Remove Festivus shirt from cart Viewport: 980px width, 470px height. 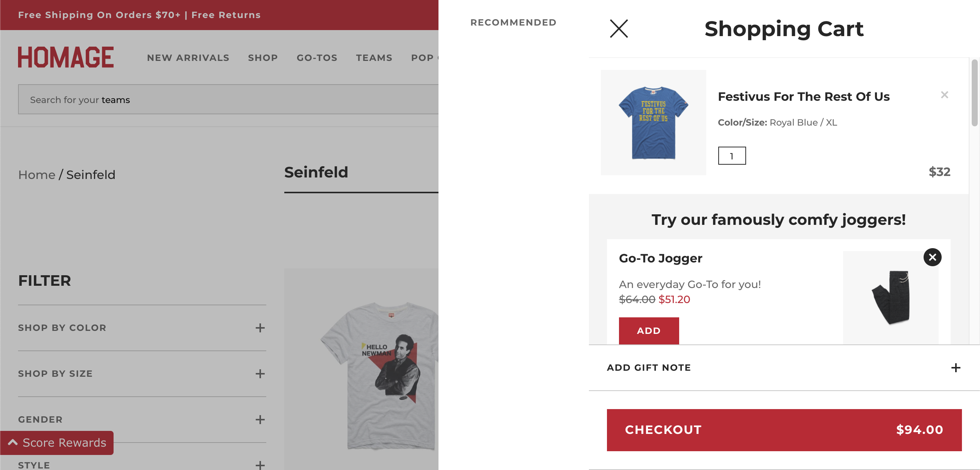944,95
